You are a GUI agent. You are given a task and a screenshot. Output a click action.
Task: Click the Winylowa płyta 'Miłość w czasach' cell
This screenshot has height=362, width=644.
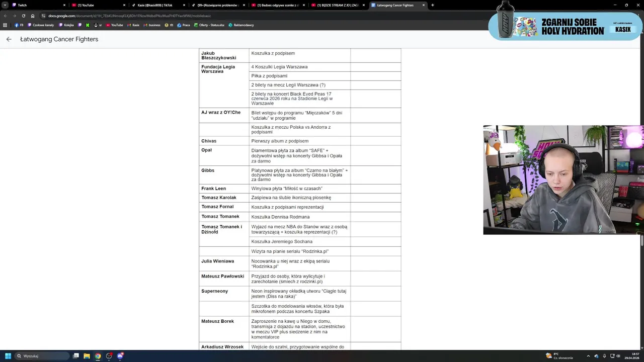tap(300, 189)
